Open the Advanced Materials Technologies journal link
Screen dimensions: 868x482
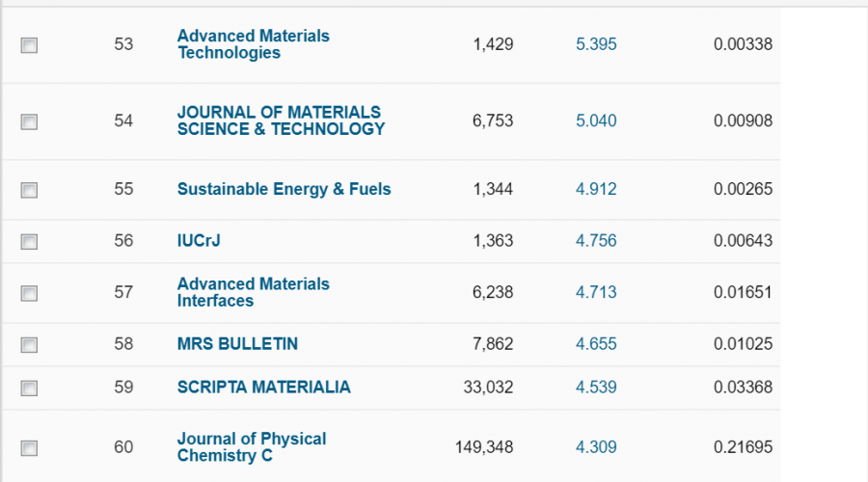pyautogui.click(x=253, y=44)
